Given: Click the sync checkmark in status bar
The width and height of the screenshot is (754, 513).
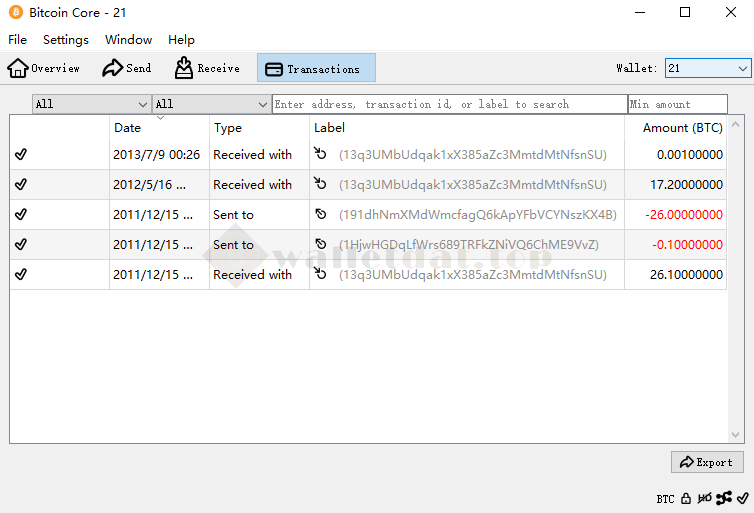Looking at the screenshot, I should (742, 498).
